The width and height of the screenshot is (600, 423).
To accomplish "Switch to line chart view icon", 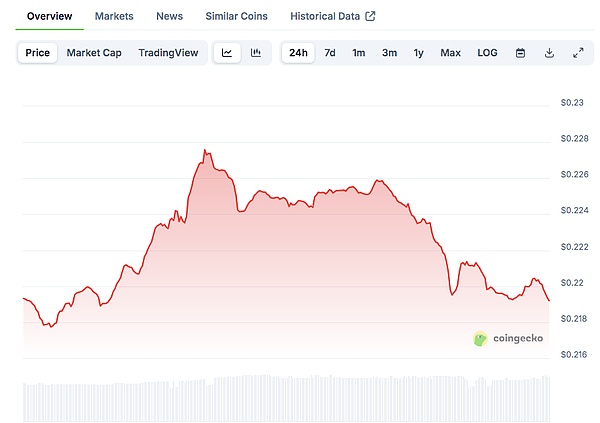I will click(227, 52).
